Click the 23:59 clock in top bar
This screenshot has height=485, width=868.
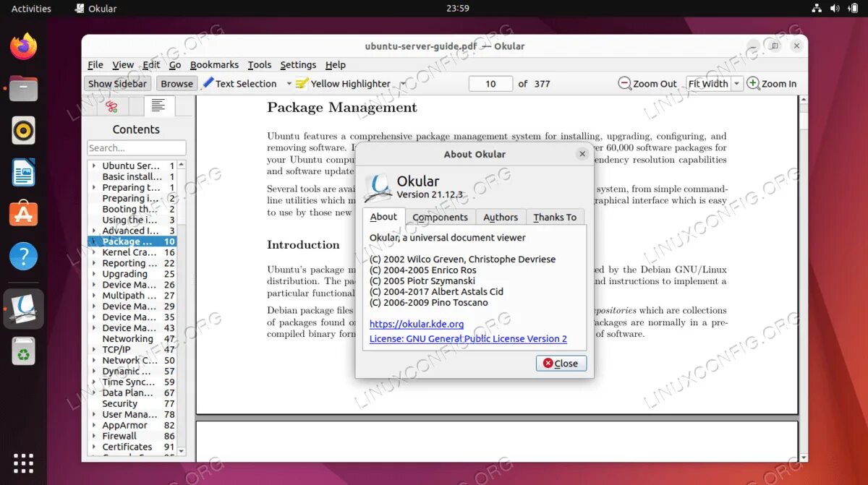457,9
